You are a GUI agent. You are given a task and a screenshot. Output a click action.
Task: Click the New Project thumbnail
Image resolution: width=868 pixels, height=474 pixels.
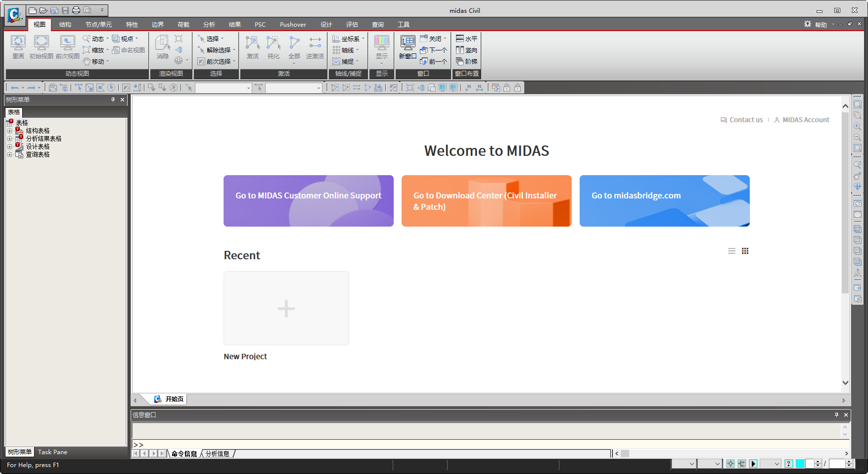pos(286,308)
